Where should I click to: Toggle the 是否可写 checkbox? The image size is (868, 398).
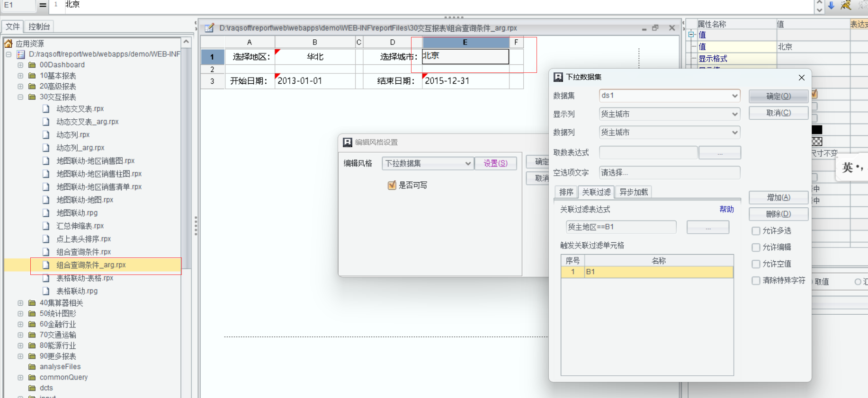[392, 185]
